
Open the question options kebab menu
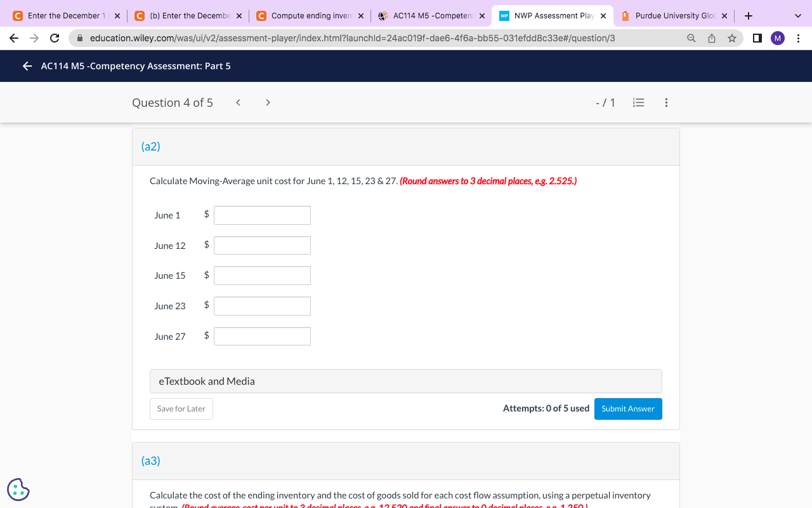point(666,102)
